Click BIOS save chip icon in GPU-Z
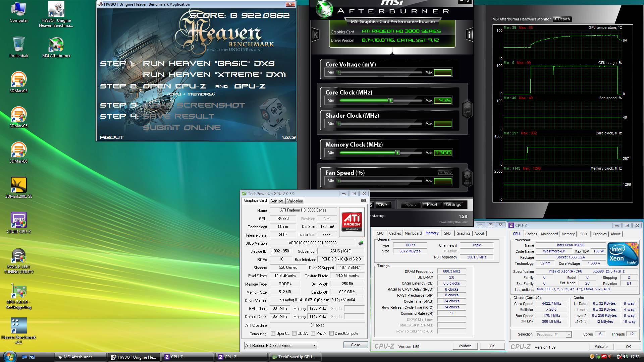Image resolution: width=644 pixels, height=362 pixels. 361,243
